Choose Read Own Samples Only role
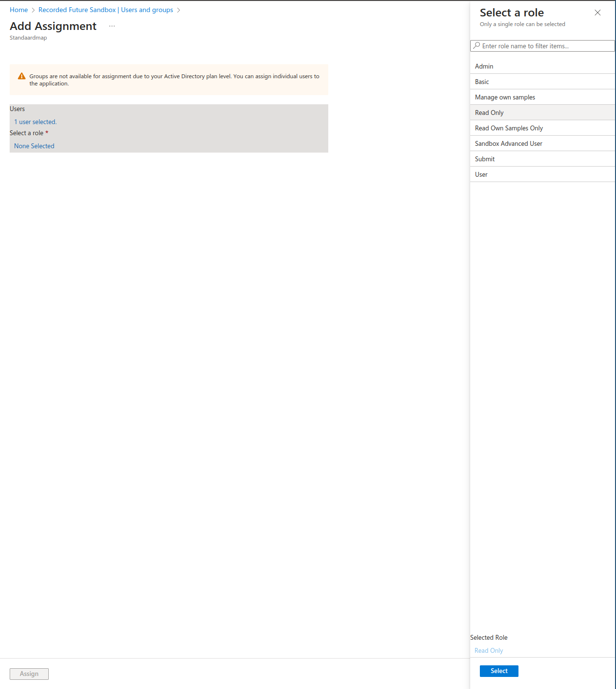 coord(509,128)
